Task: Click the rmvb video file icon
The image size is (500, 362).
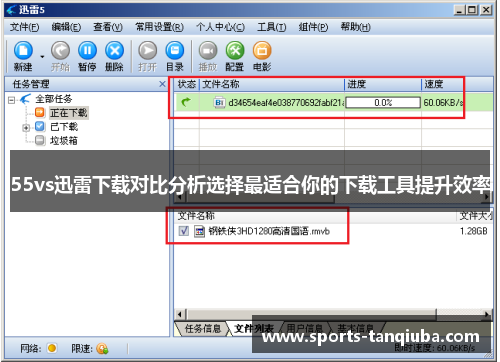Action: [x=199, y=231]
